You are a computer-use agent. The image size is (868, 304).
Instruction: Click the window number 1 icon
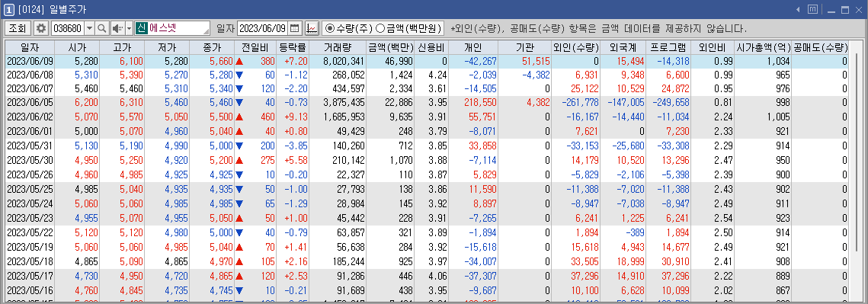click(9, 9)
